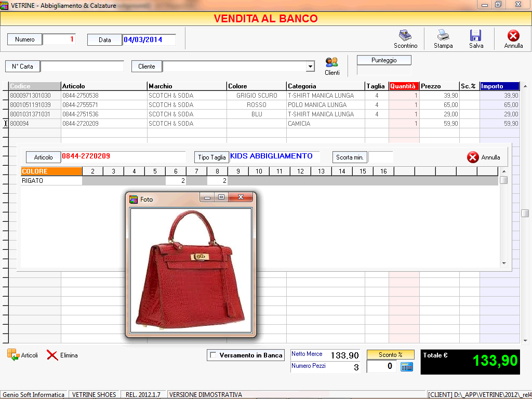Select row with code 8001051191039

coord(264,105)
